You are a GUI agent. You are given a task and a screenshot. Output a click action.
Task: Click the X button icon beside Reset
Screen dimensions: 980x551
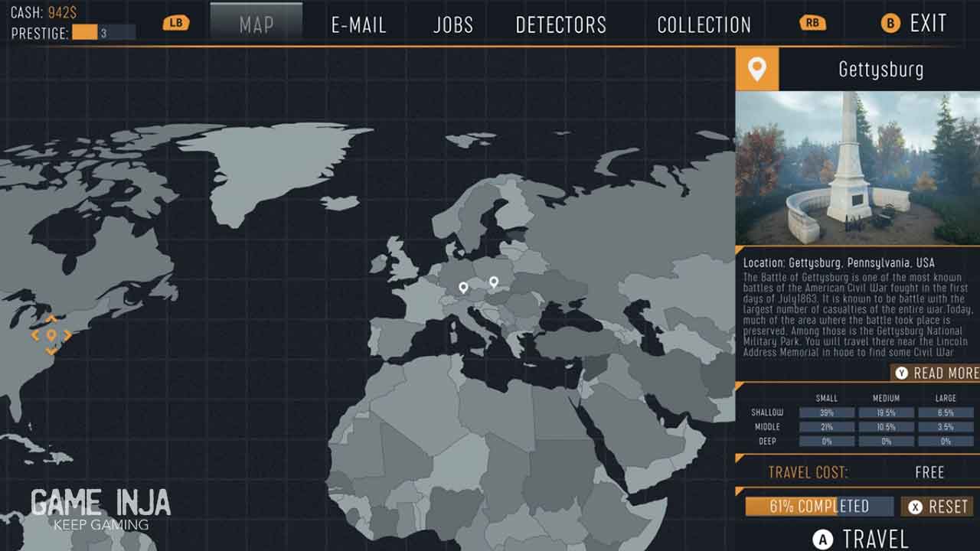914,507
